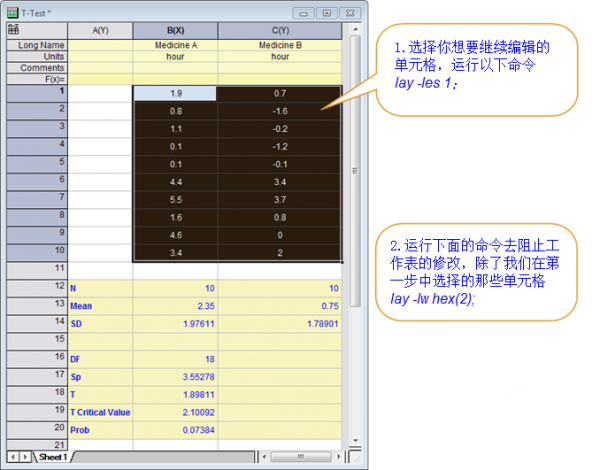This screenshot has width=600, height=470.
Task: Click vertical scrollbar up arrow
Action: tap(355, 29)
